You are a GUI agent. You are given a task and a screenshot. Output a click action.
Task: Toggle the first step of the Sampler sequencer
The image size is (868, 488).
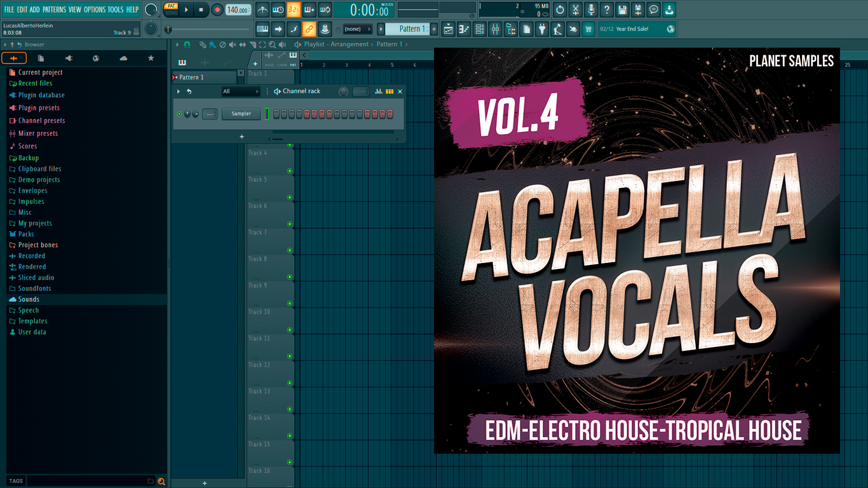pos(276,114)
